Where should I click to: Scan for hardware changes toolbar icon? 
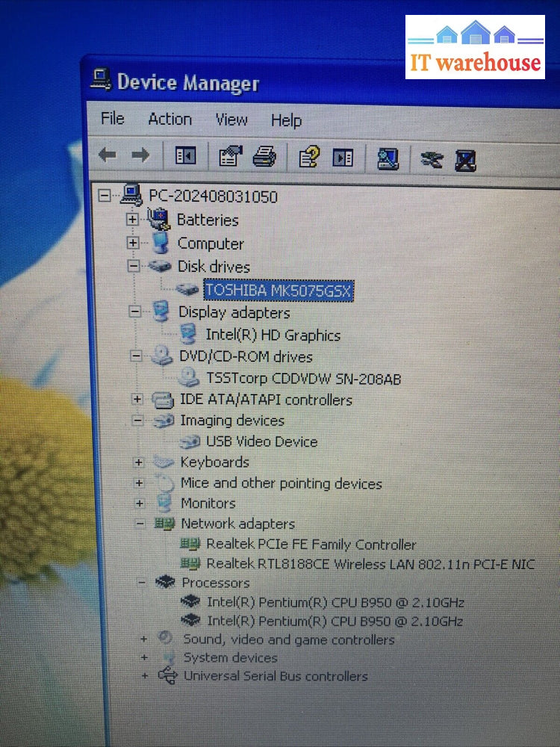pos(388,159)
